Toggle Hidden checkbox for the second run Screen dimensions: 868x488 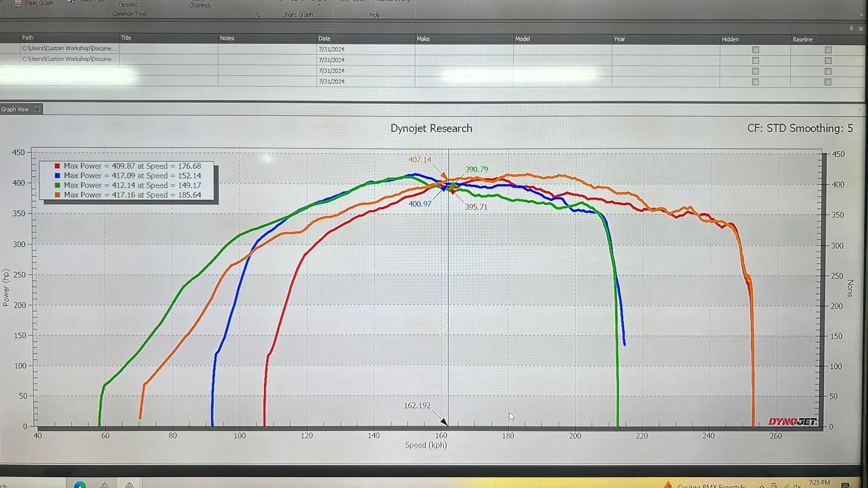(x=755, y=60)
